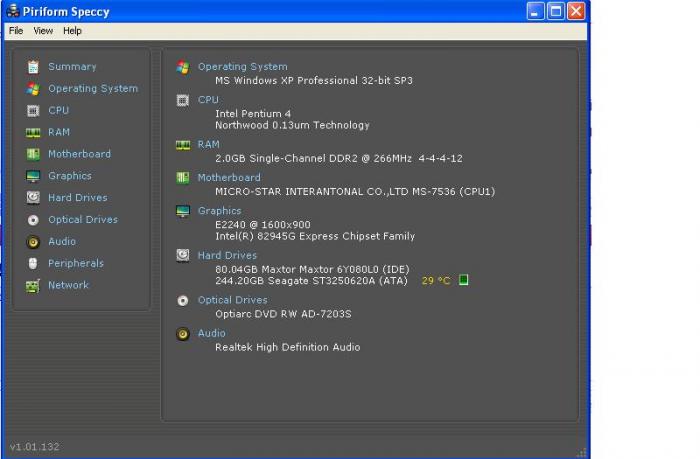Switch to RAM section in sidebar

click(x=59, y=132)
